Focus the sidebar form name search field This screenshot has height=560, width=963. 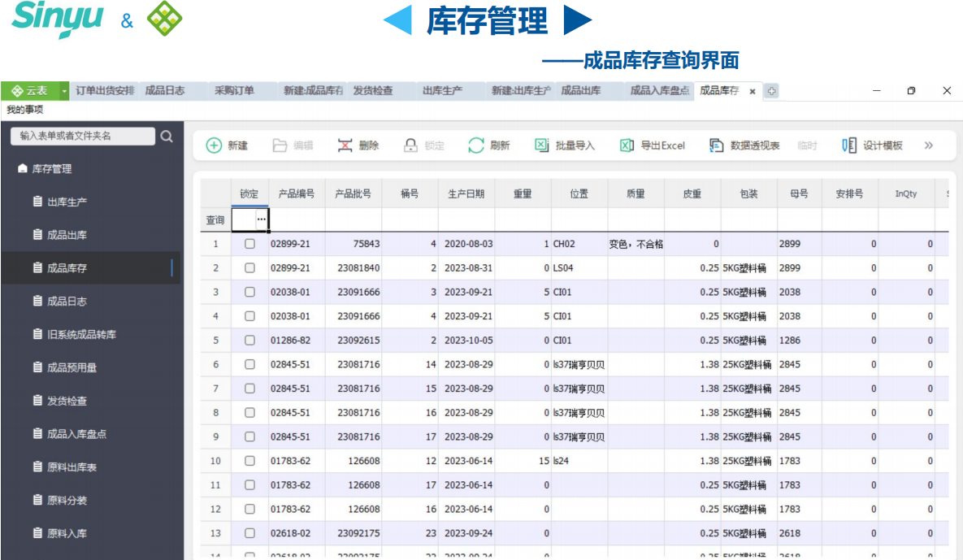pyautogui.click(x=82, y=136)
